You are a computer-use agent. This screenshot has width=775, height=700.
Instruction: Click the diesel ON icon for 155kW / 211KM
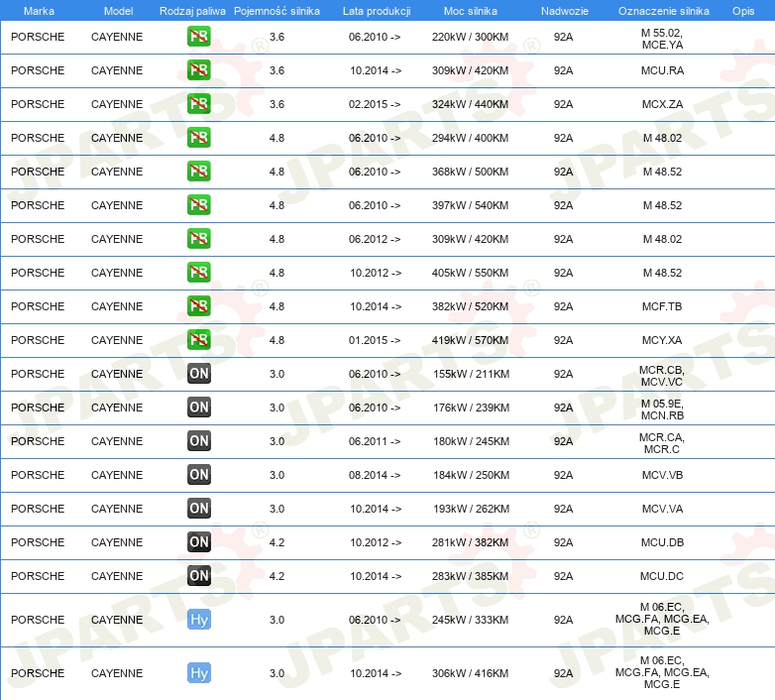[199, 374]
